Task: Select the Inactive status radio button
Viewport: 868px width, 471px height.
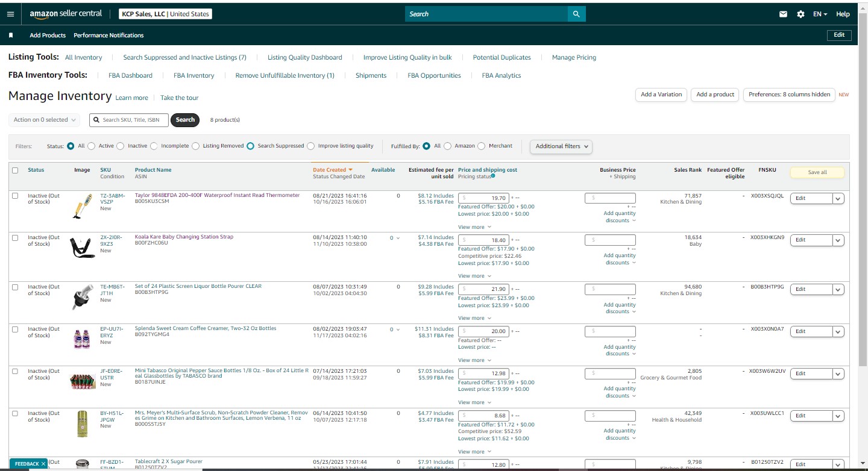Action: click(121, 146)
